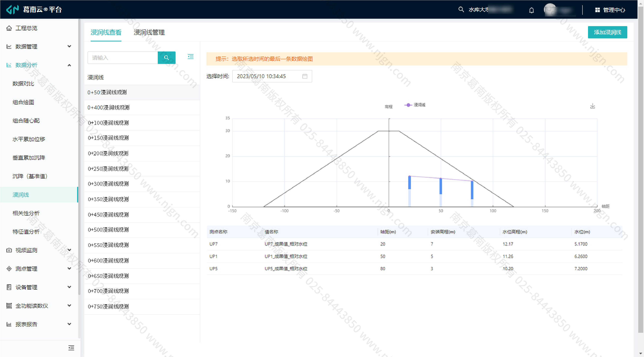Expand the 报表报告 menu chevron
This screenshot has width=644, height=357.
70,324
